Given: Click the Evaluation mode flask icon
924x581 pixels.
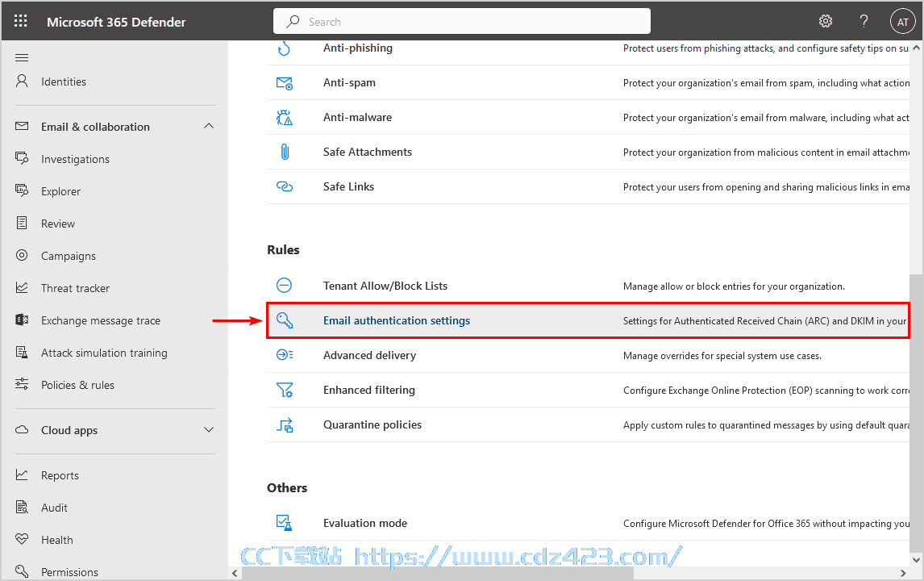Looking at the screenshot, I should [x=285, y=523].
